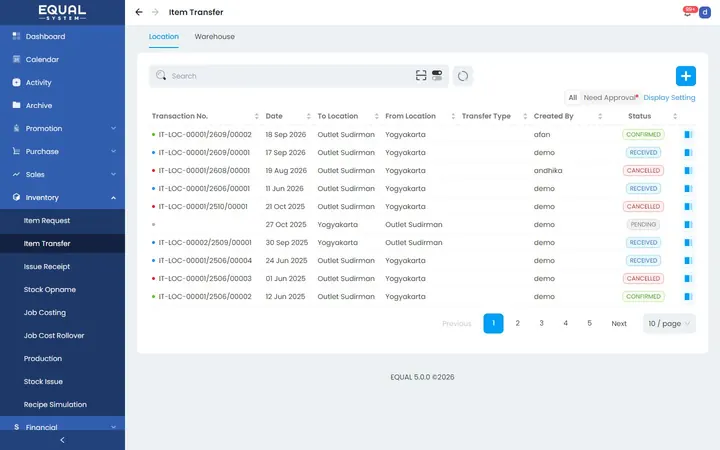The height and width of the screenshot is (450, 720).
Task: Go forward with the right arrow icon
Action: click(155, 12)
